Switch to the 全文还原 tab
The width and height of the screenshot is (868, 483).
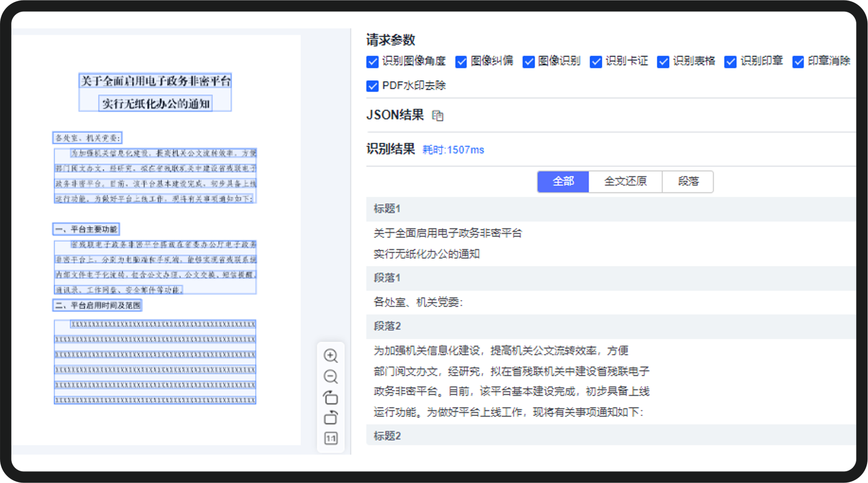pos(625,182)
